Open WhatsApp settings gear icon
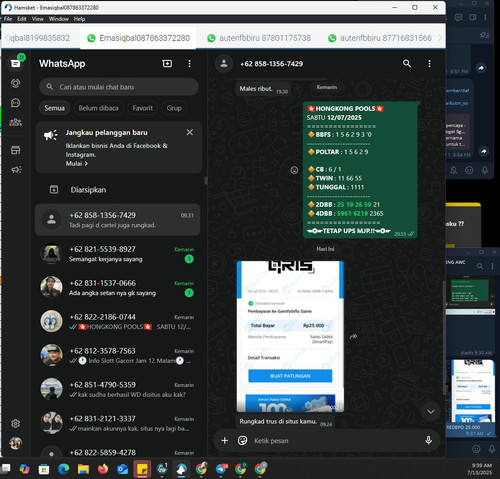This screenshot has height=479, width=500. 15,423
